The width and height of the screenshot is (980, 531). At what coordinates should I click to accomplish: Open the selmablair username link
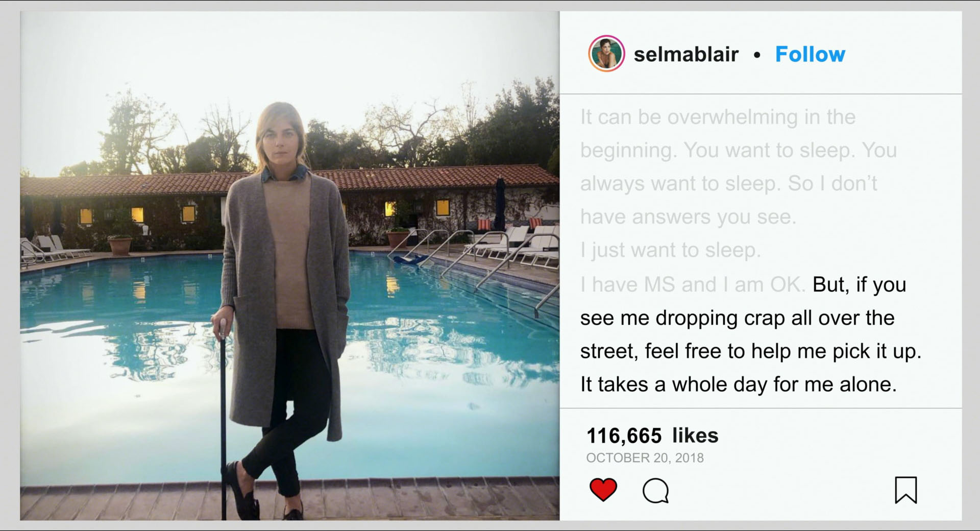[686, 54]
